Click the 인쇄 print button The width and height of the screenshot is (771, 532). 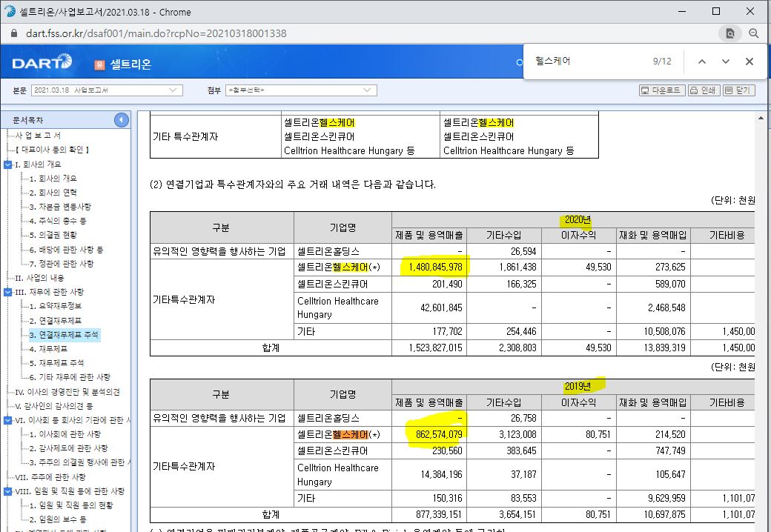704,90
